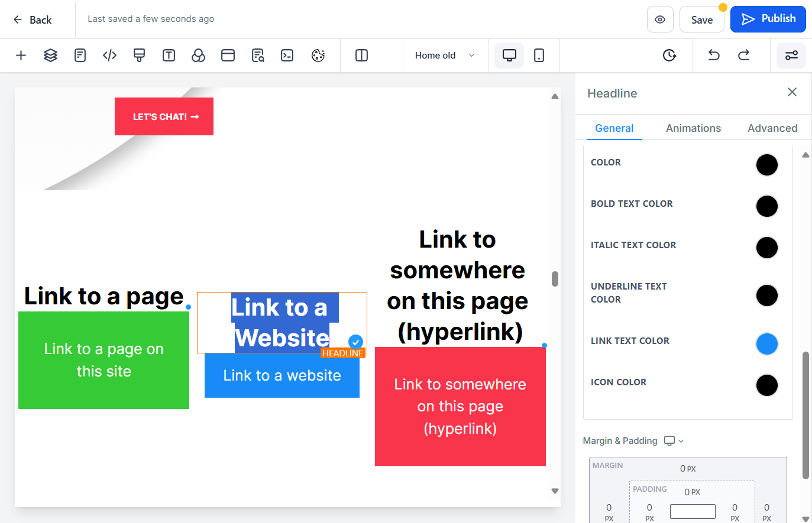Click the add element plus icon
Viewport: 812px width, 523px height.
click(x=21, y=56)
